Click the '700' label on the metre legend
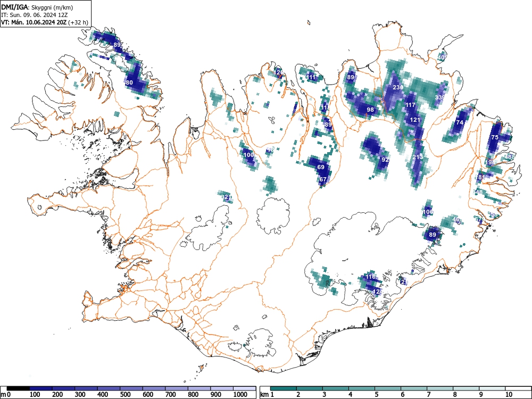Screen dimensions: 532x399 tap(170, 395)
